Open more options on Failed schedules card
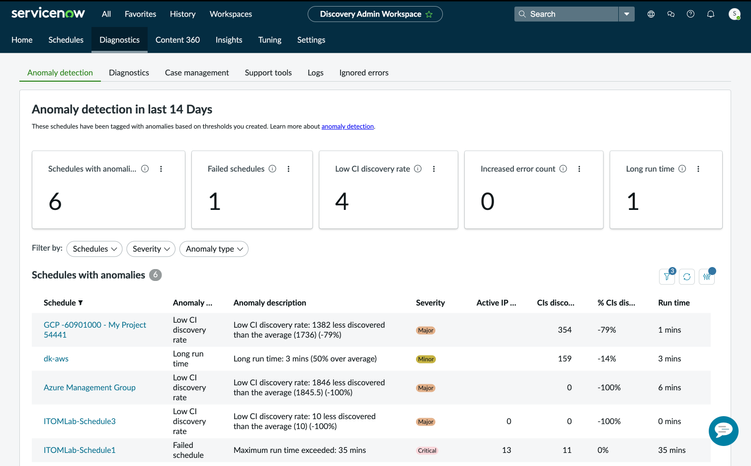Viewport: 751px width, 466px height. 288,169
